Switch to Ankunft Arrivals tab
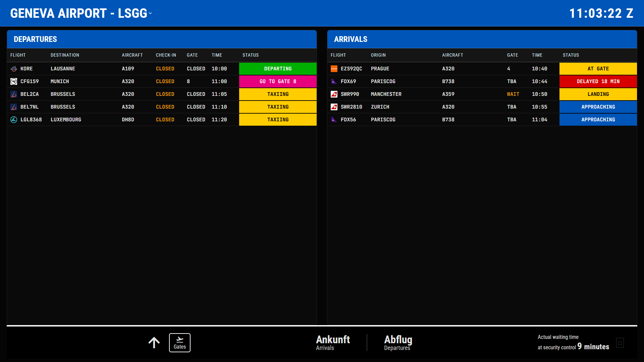Image resolution: width=644 pixels, height=362 pixels. (x=333, y=343)
